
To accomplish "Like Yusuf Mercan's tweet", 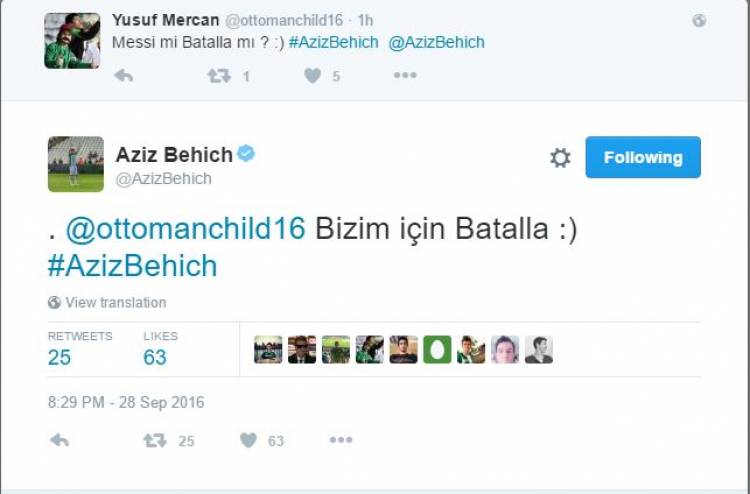I will click(312, 76).
